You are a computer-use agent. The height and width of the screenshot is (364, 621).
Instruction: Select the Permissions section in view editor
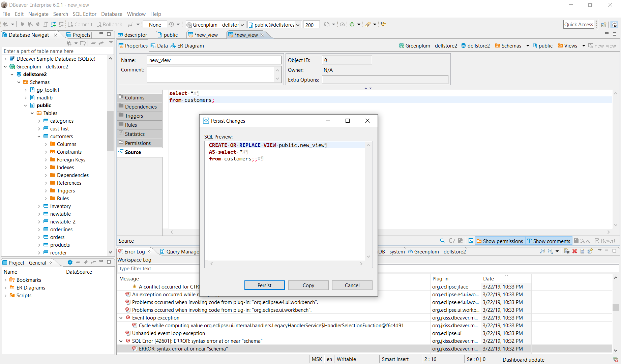(x=140, y=143)
